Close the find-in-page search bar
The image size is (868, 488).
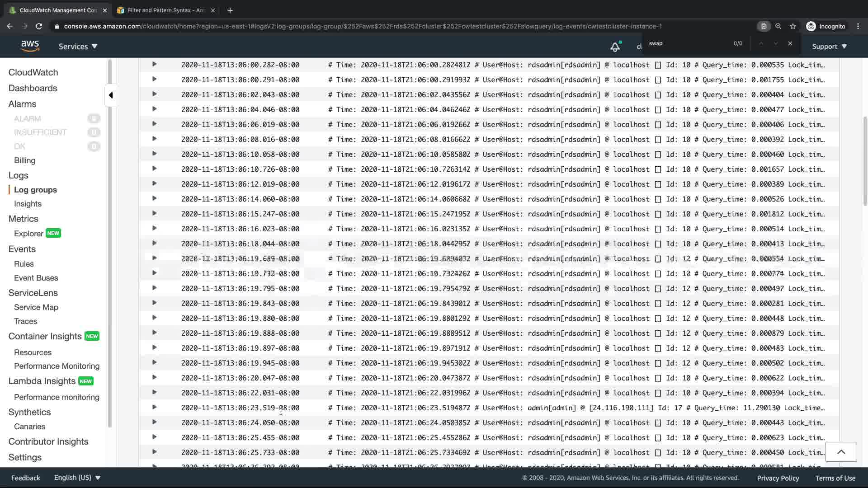click(x=790, y=43)
